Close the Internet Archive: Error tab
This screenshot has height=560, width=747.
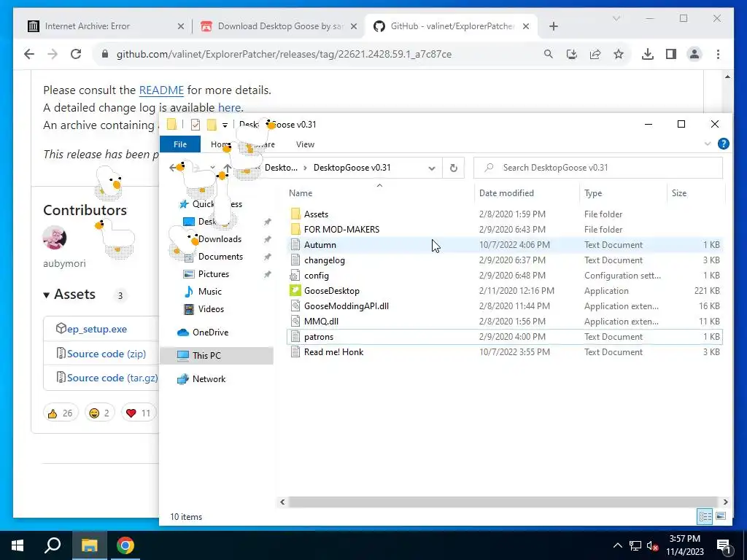tap(181, 27)
